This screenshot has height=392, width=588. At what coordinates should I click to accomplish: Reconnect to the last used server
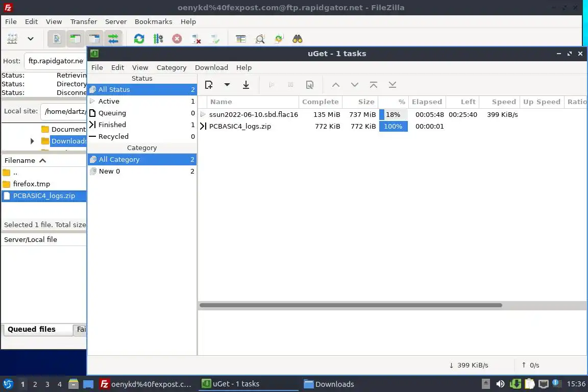point(215,39)
